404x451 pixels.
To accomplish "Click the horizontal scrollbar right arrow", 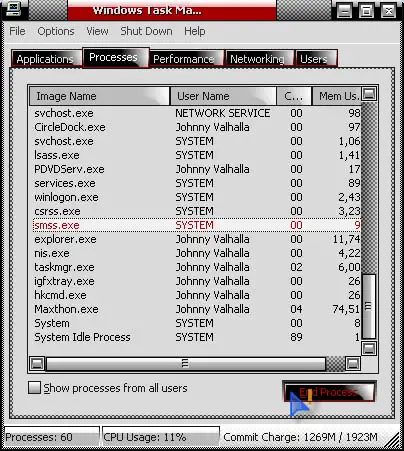I will 353,363.
